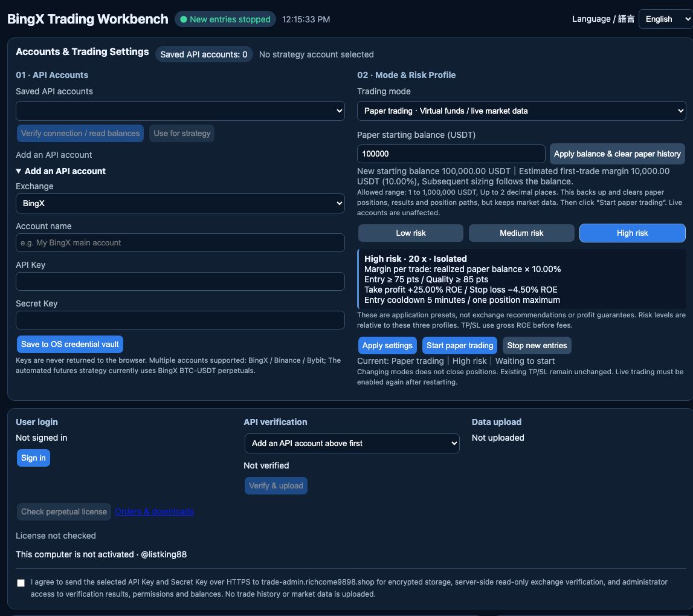The image size is (693, 616).
Task: Click the Paper starting balance field
Action: 451,154
